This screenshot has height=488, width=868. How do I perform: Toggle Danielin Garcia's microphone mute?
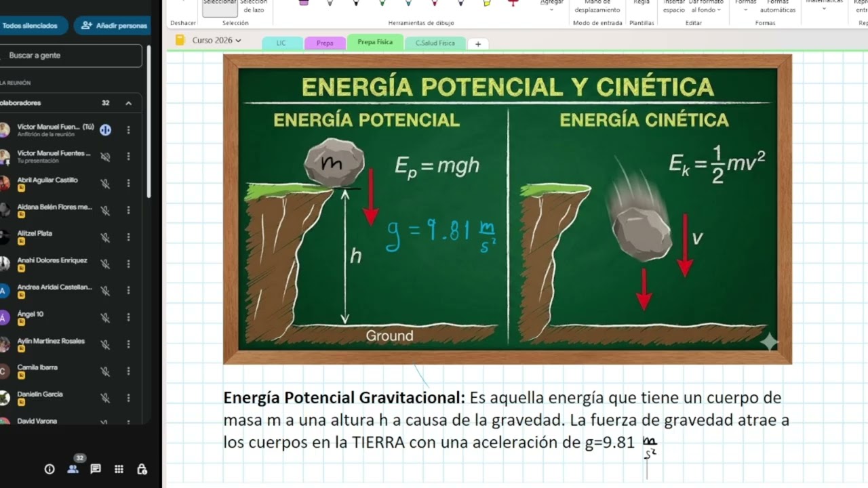click(x=105, y=399)
